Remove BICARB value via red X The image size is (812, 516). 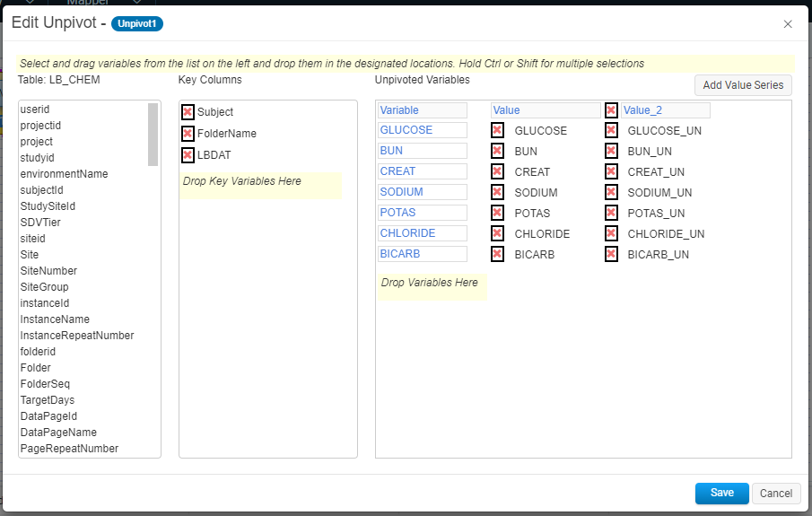(498, 254)
